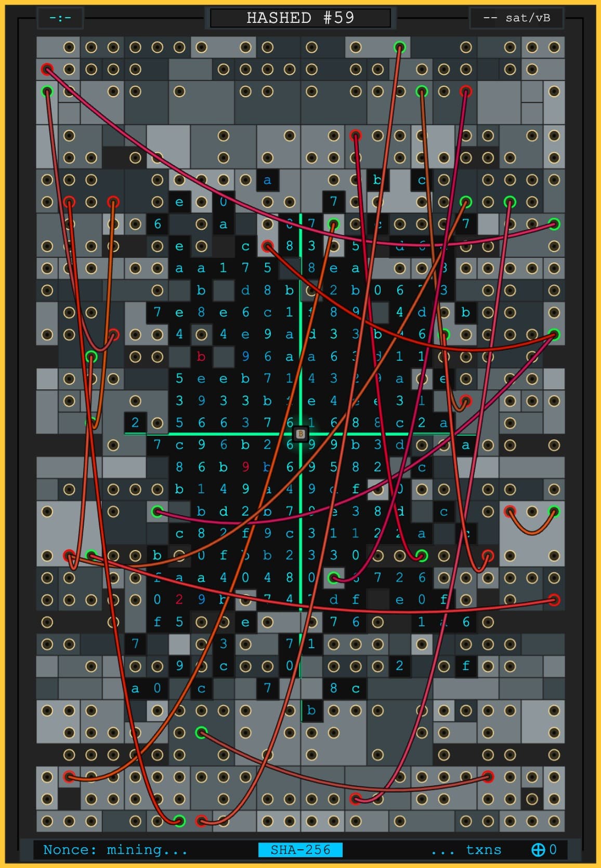Image resolution: width=601 pixels, height=868 pixels.
Task: Click green jack right of the short orange cable
Action: click(x=554, y=511)
